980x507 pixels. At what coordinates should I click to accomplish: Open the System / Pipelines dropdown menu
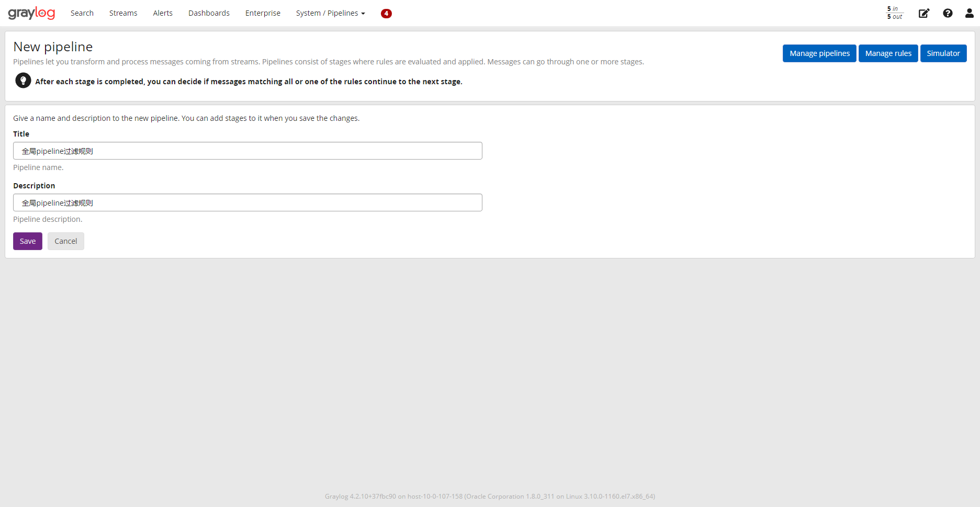(330, 13)
